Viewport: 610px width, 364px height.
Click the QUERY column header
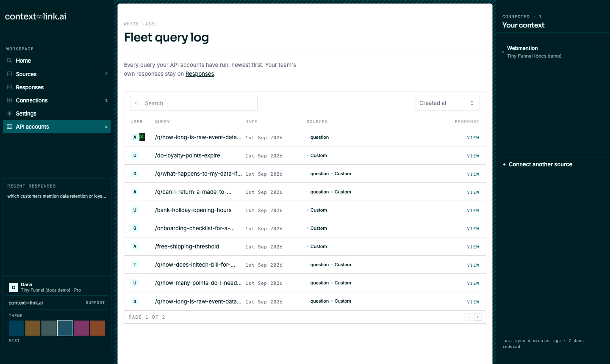[x=163, y=122]
